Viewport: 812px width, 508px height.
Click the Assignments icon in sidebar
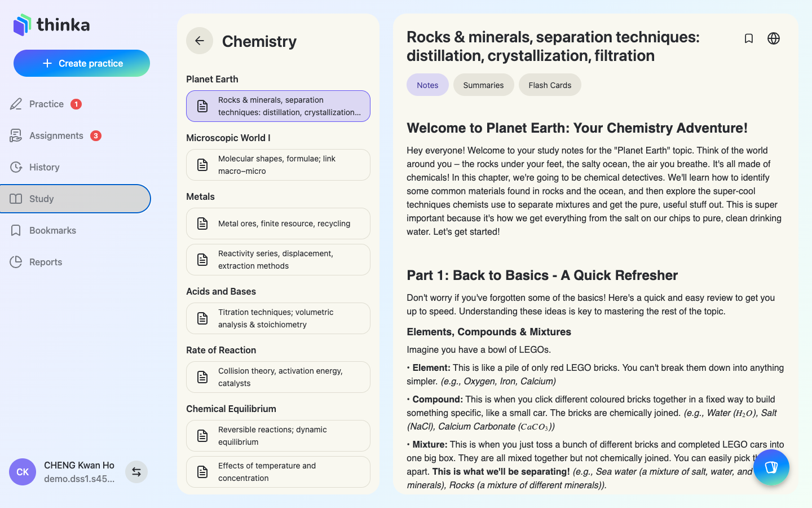pos(16,135)
